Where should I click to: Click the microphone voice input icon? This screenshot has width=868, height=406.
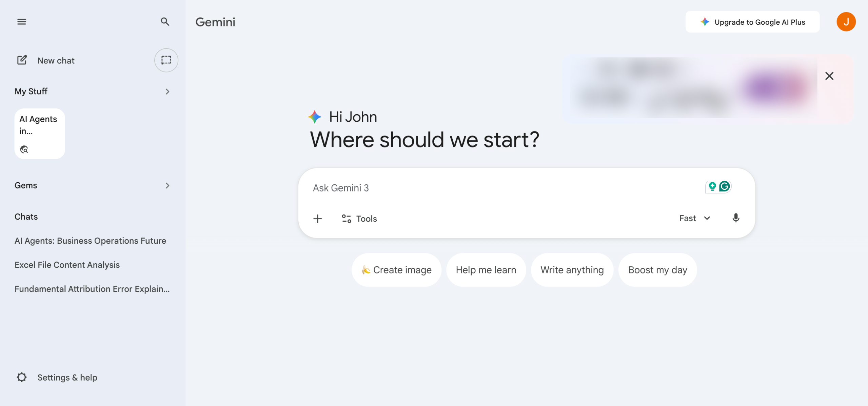coord(735,218)
